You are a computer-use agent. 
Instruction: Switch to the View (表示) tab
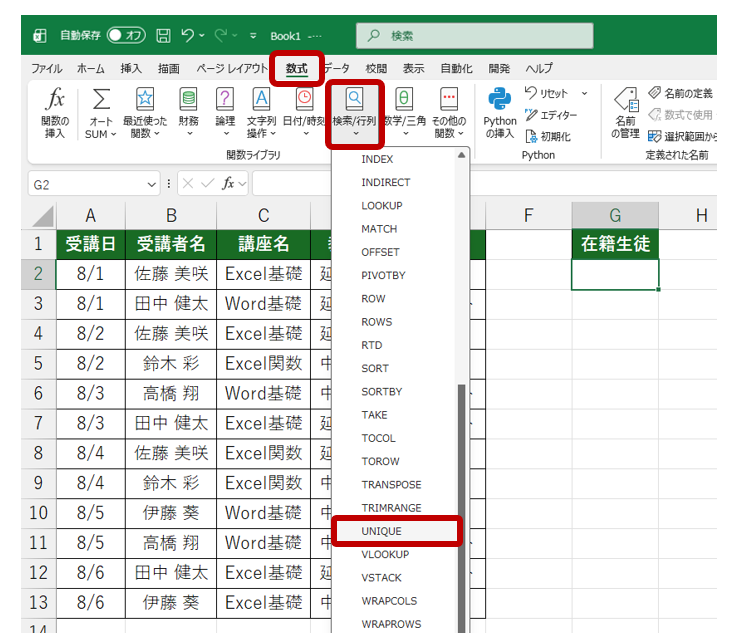413,69
